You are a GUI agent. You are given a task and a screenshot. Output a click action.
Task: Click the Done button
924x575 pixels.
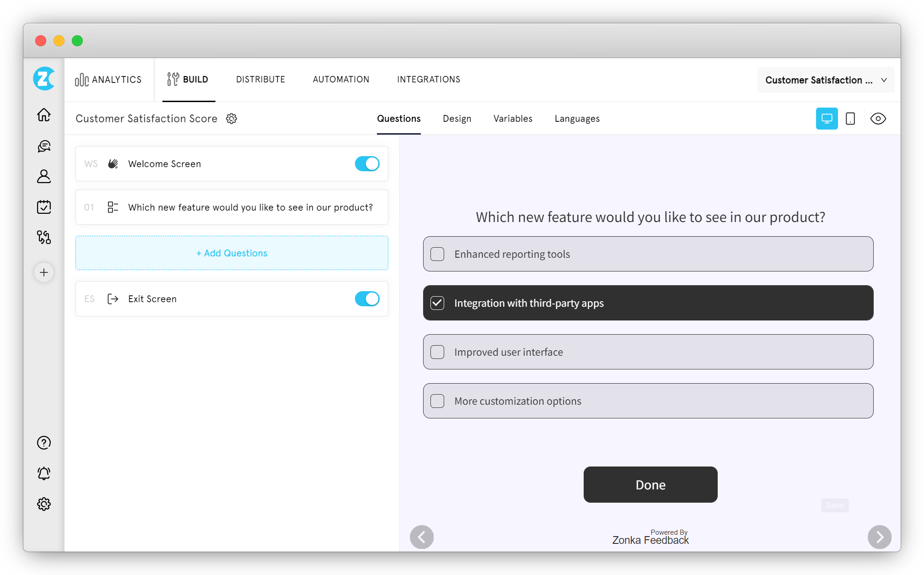click(x=650, y=484)
